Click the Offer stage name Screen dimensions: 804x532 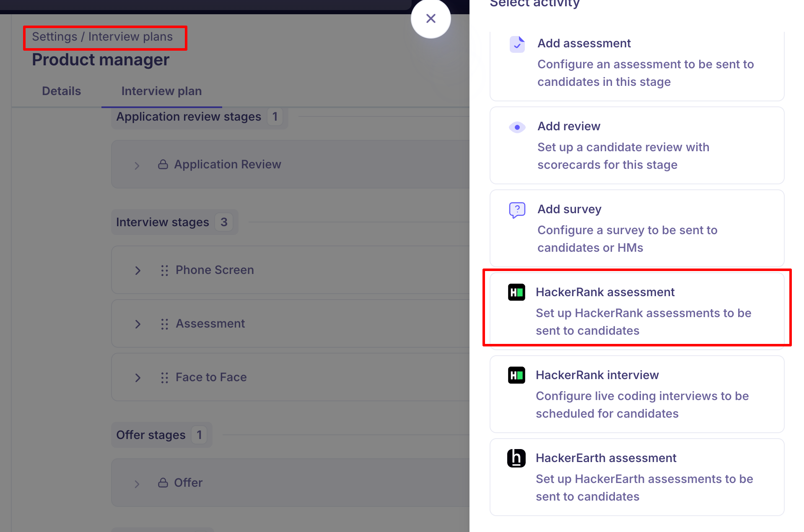click(188, 483)
